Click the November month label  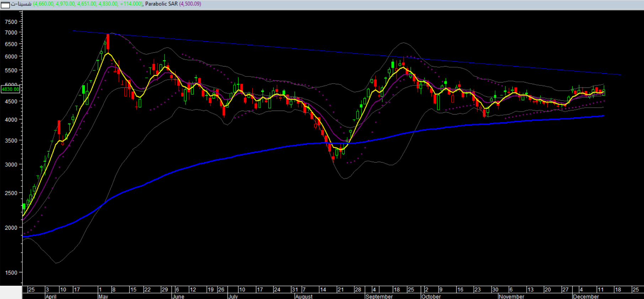511,296
